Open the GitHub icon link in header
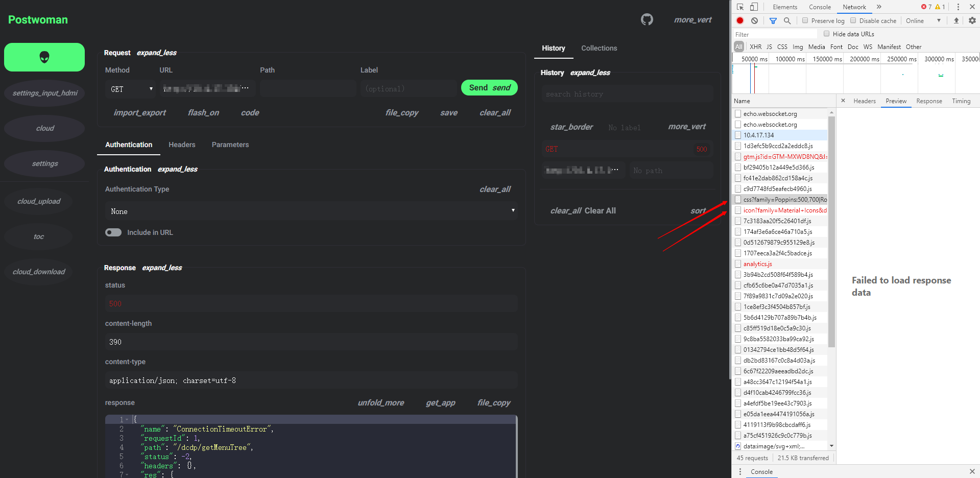 click(x=647, y=20)
